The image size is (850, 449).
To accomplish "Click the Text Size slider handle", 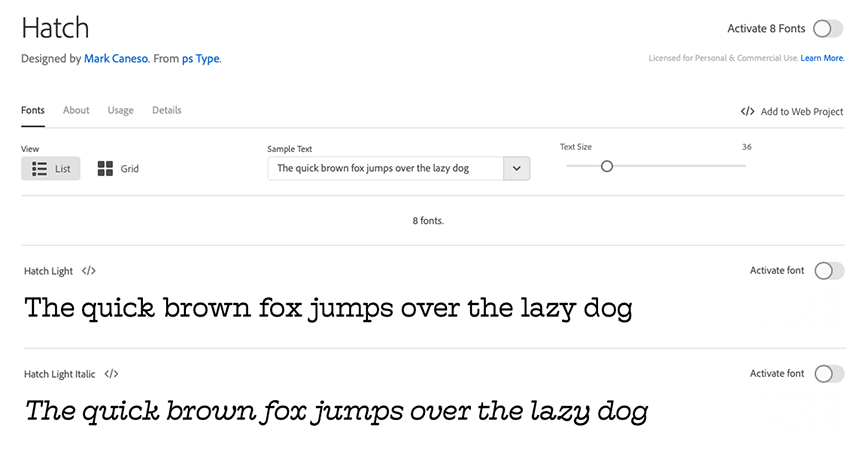I will point(607,166).
